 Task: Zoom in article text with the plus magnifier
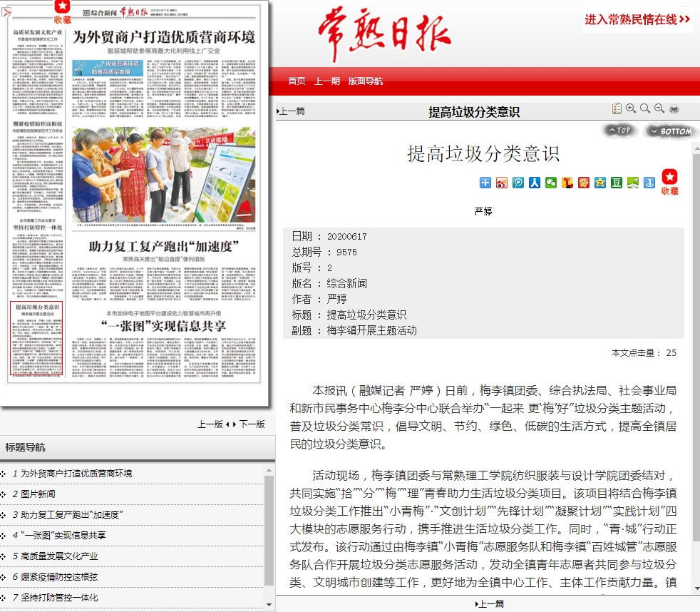[x=631, y=108]
